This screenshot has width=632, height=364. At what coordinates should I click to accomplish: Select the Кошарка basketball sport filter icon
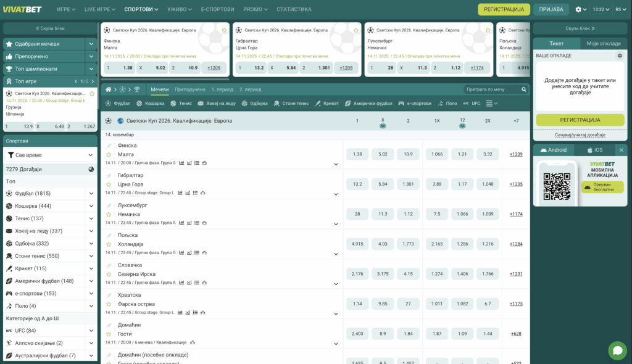coord(140,104)
